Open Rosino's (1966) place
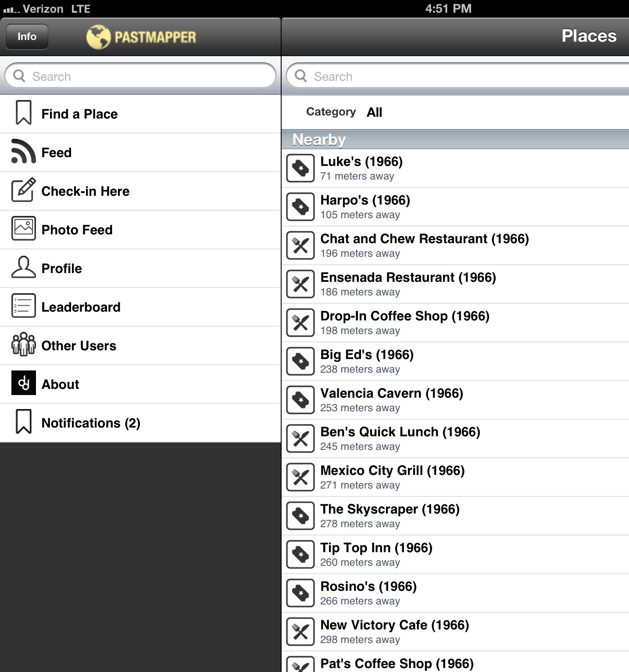 pos(455,593)
